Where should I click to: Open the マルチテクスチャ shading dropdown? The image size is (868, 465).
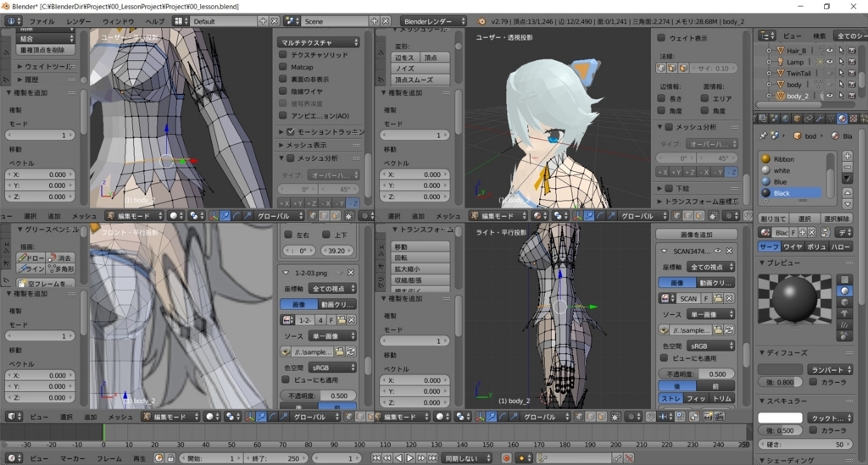pyautogui.click(x=319, y=42)
